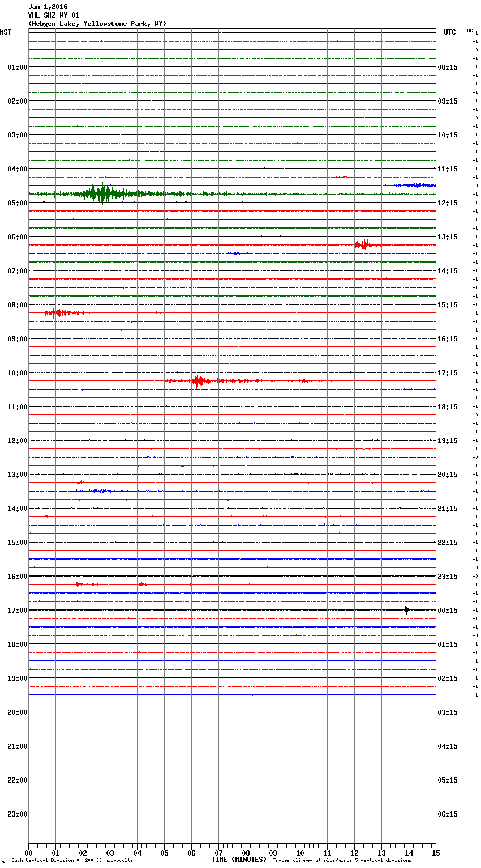
Task: Click the first red blip on the 16:15 trace
Action: (x=78, y=585)
